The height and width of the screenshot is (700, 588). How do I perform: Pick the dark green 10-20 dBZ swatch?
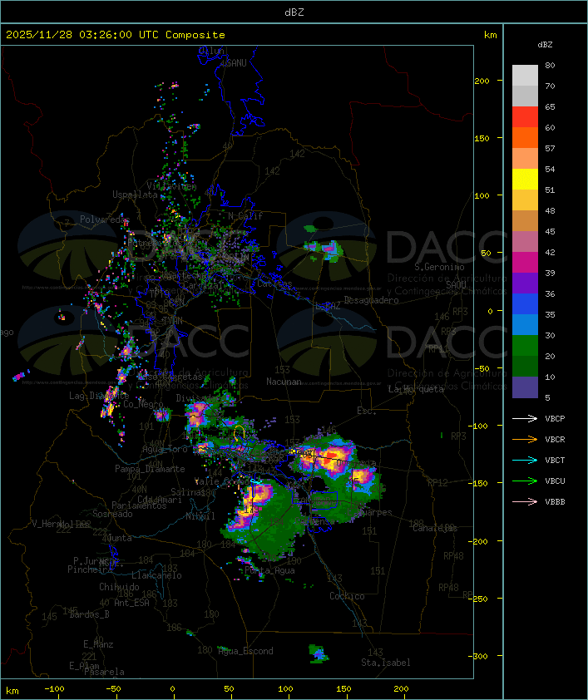[x=525, y=366]
